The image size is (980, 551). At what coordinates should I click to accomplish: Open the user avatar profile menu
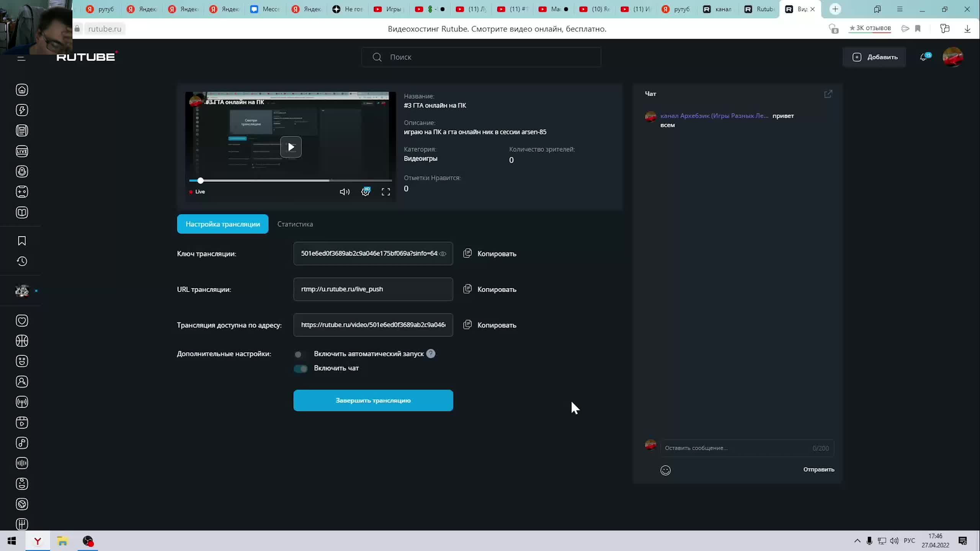pos(953,57)
